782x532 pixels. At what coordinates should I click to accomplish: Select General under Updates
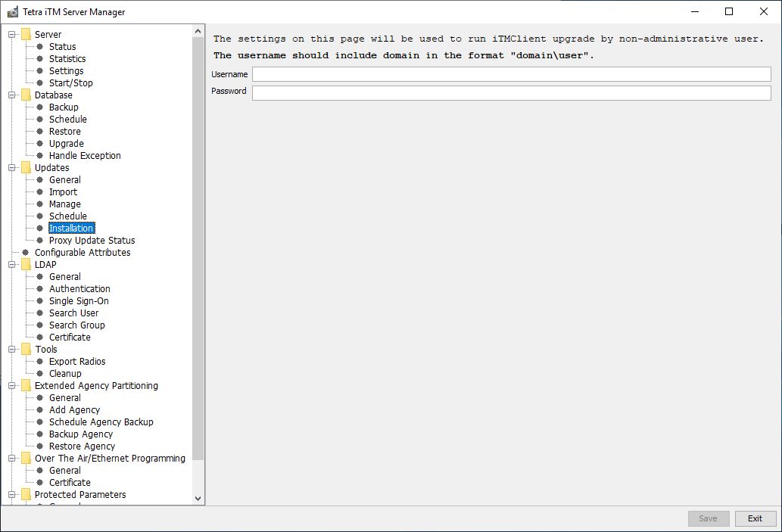pyautogui.click(x=65, y=179)
